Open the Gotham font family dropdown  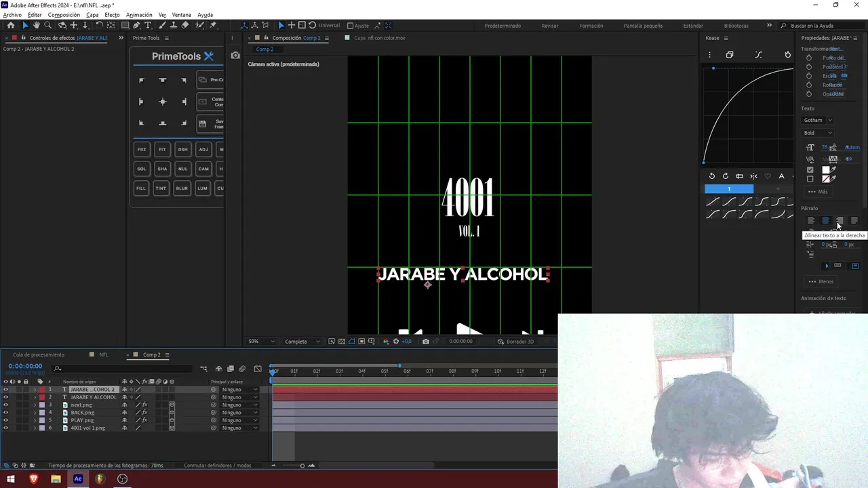point(818,120)
